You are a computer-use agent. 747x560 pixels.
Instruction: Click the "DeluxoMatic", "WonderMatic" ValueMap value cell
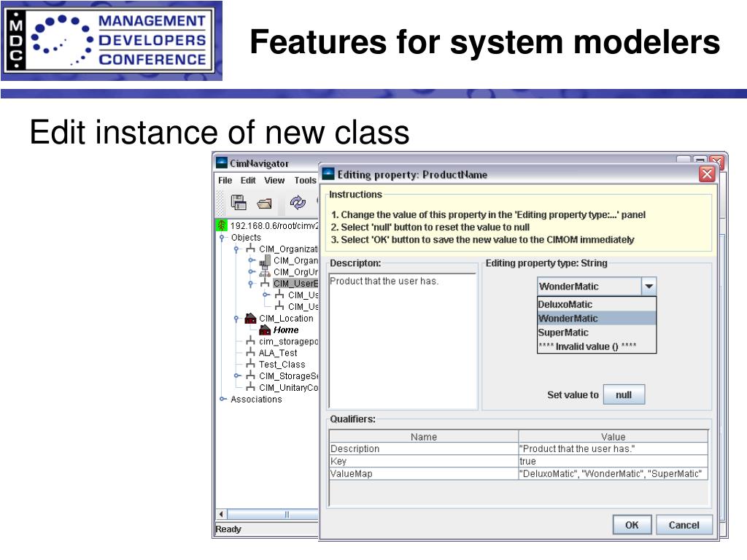[x=613, y=473]
